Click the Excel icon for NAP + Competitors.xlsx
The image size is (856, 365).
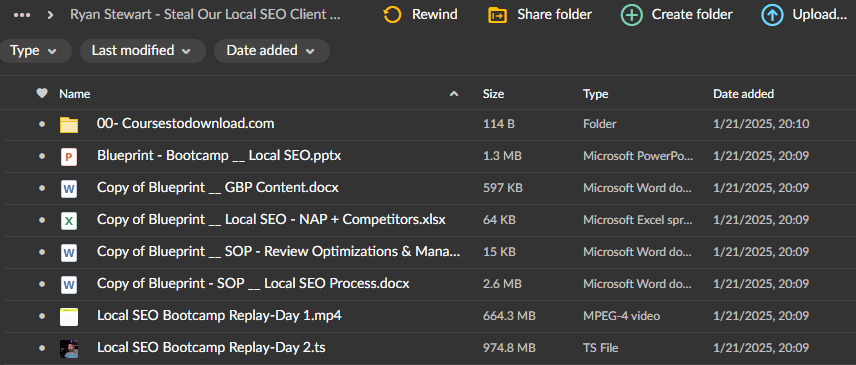[69, 221]
